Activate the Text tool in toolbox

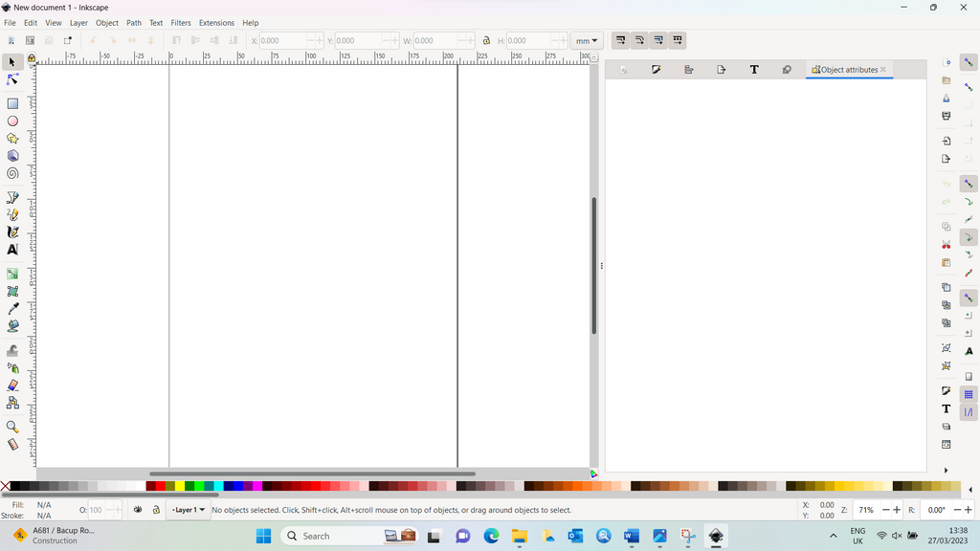tap(12, 250)
